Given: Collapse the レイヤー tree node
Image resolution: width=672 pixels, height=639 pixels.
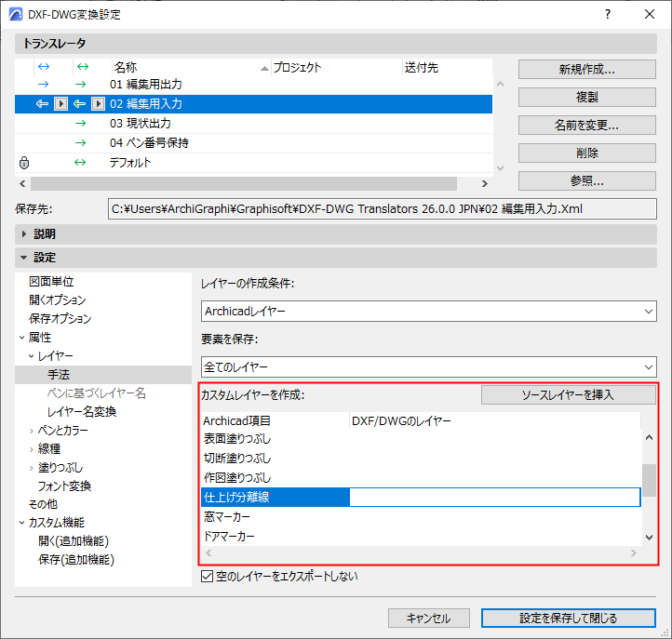Looking at the screenshot, I should coord(32,356).
